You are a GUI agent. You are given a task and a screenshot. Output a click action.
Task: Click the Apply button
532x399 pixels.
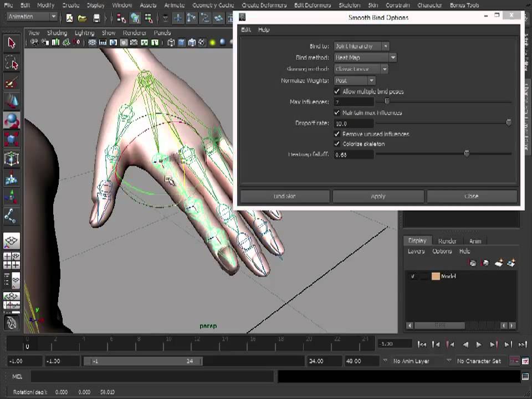point(378,196)
